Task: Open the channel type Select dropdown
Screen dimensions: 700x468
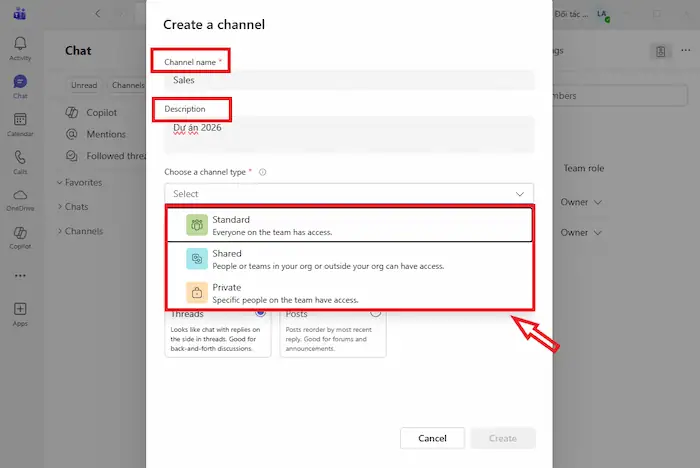Action: click(x=348, y=193)
